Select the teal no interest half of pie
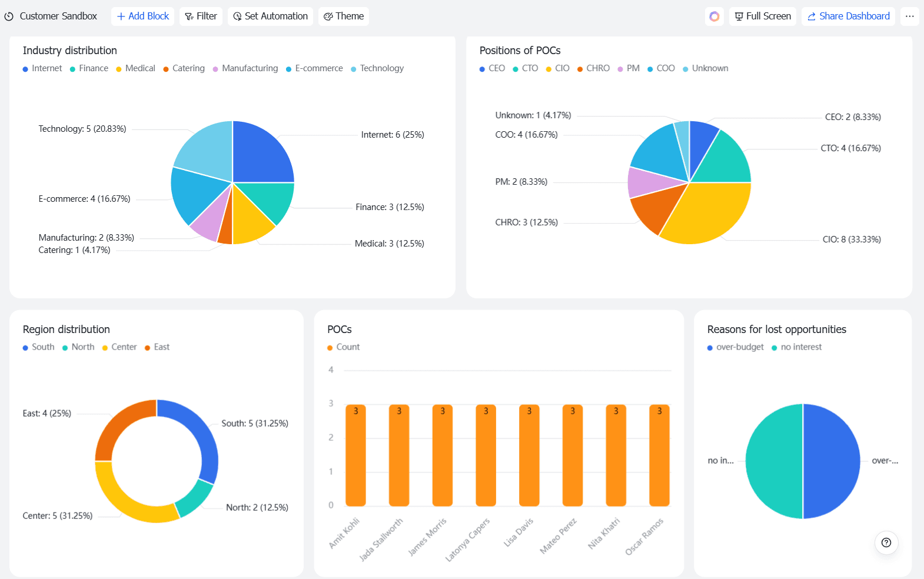 774,461
